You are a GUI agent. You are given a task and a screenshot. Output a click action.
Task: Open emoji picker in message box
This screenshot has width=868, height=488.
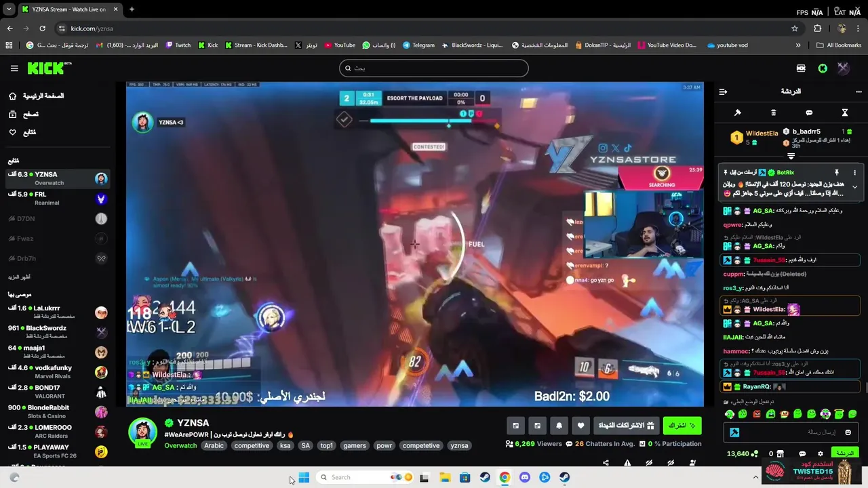click(x=848, y=432)
